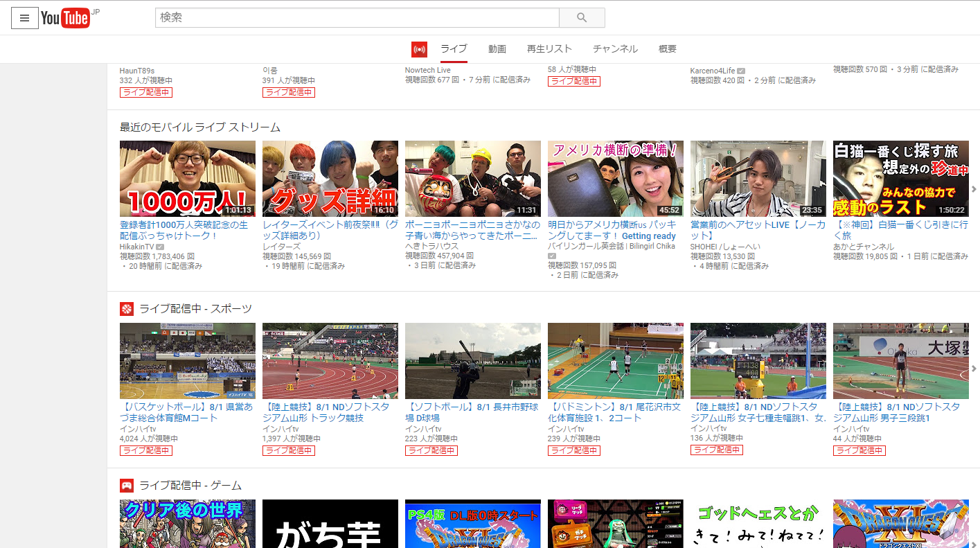Open the あかとチャンネル channel name
This screenshot has width=980, height=548.
coord(864,247)
